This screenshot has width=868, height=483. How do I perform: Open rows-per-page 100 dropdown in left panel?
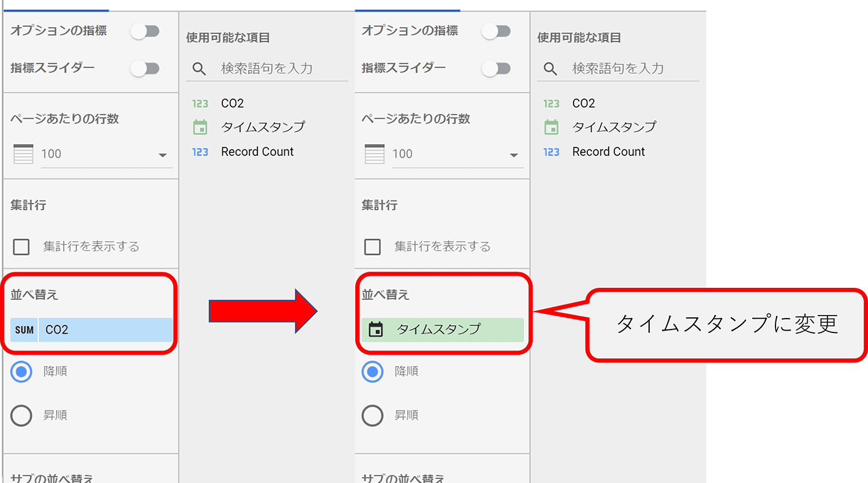coord(106,155)
